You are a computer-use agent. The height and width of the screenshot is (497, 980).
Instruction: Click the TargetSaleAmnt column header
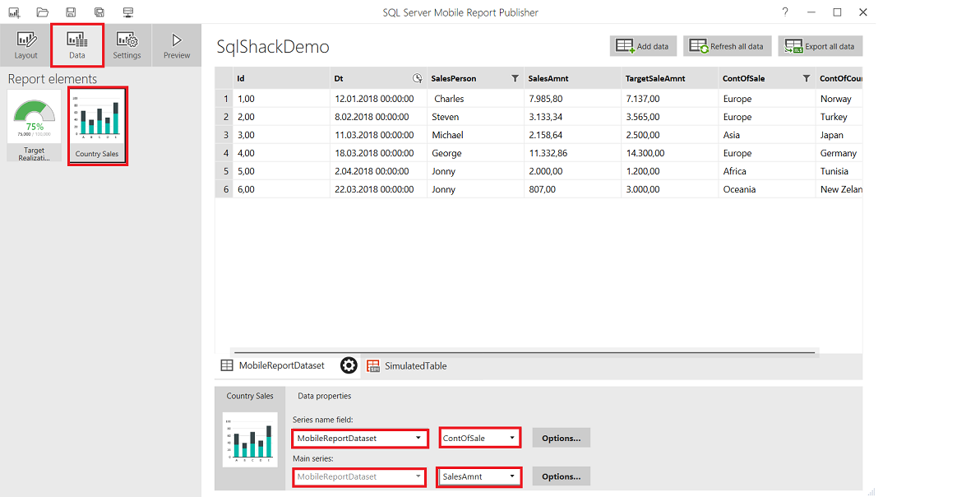[669, 78]
